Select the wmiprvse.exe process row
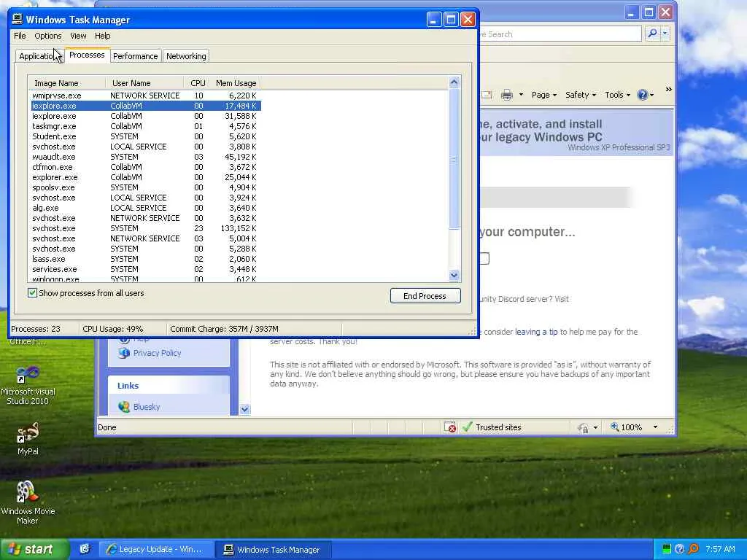Viewport: 747px width, 560px height. click(x=144, y=96)
